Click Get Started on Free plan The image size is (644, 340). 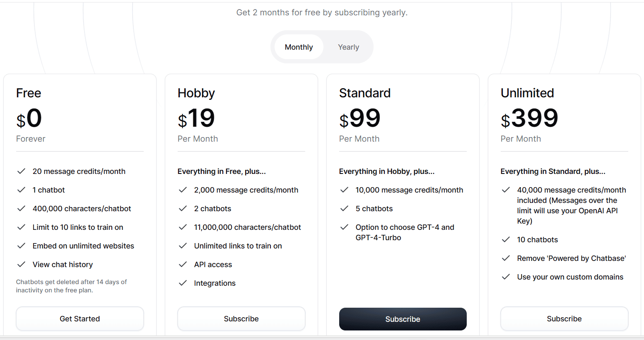click(x=80, y=319)
